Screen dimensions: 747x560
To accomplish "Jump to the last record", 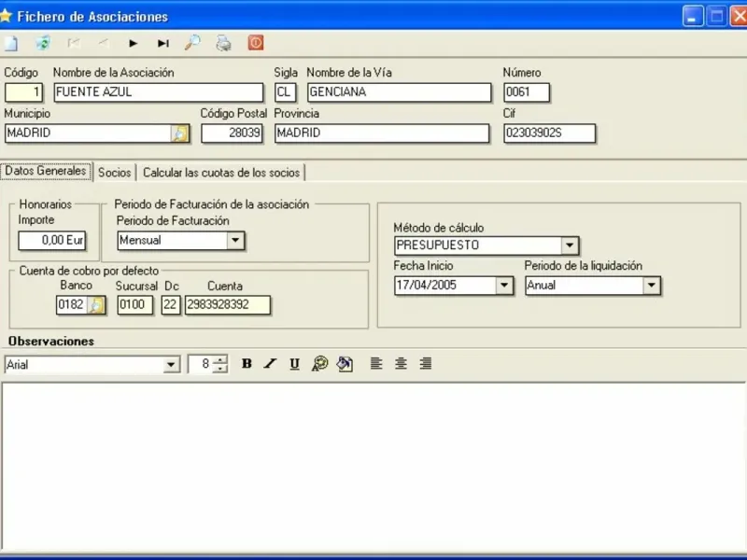I will [x=162, y=43].
